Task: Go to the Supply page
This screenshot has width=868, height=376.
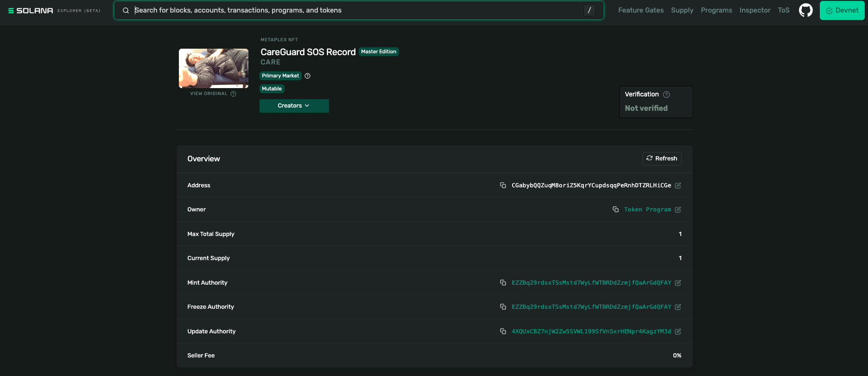Action: pos(682,10)
